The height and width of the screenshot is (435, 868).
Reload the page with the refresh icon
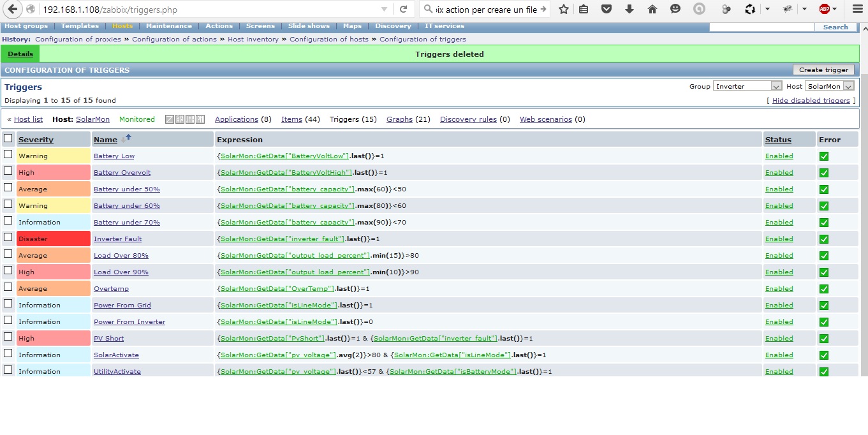pyautogui.click(x=403, y=10)
